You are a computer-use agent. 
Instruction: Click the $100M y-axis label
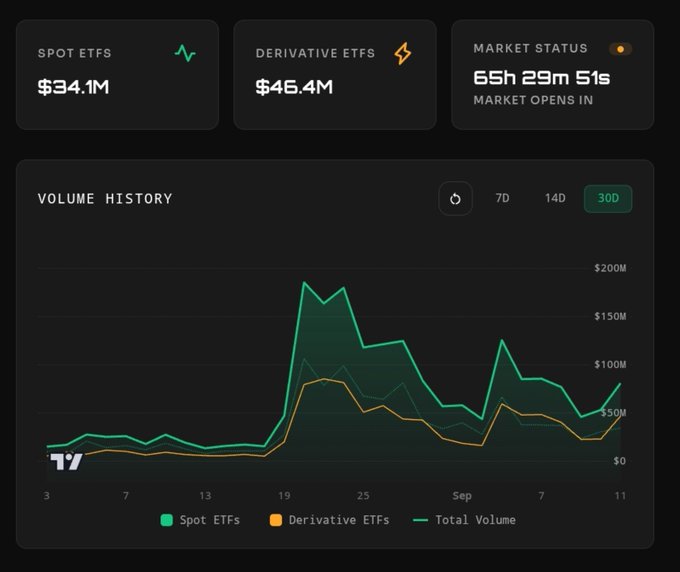pyautogui.click(x=610, y=364)
